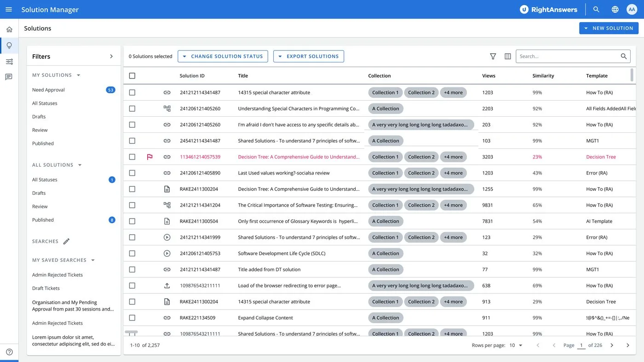Click tree icon for Critical Importance of Software Testing row
Image resolution: width=644 pixels, height=362 pixels.
tap(167, 205)
